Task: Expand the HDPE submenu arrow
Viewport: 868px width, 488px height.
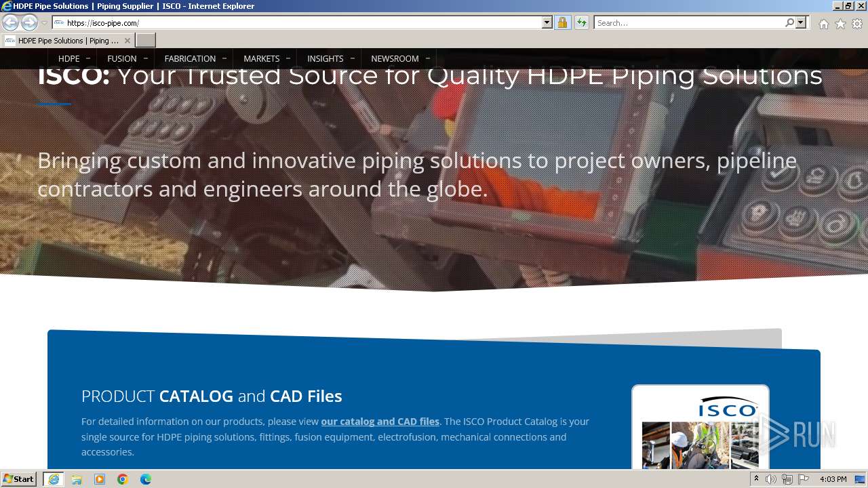Action: (x=88, y=58)
